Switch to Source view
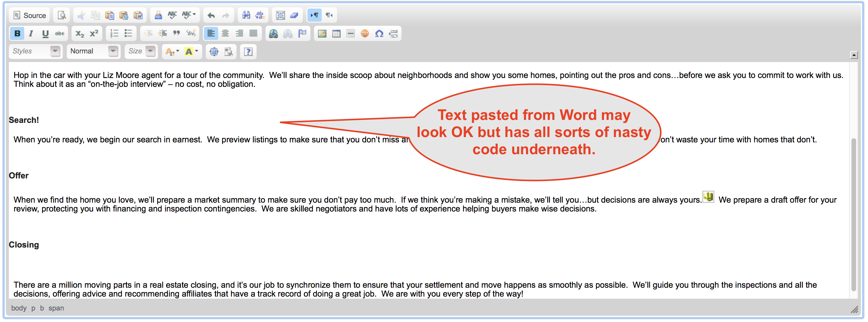Image resolution: width=868 pixels, height=322 pixels. point(29,15)
